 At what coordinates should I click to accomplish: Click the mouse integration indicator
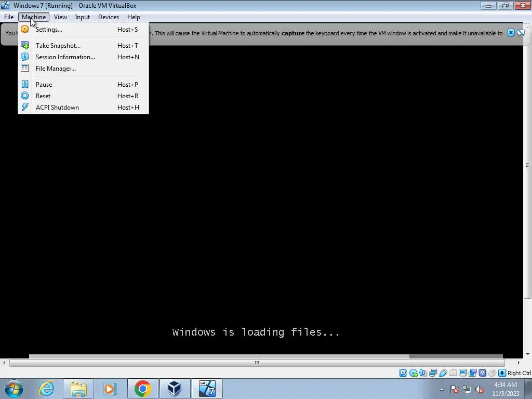pyautogui.click(x=492, y=373)
